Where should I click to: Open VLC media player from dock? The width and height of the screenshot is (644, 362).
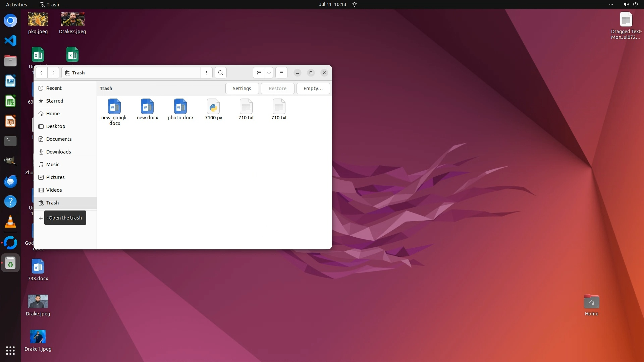coord(10,222)
